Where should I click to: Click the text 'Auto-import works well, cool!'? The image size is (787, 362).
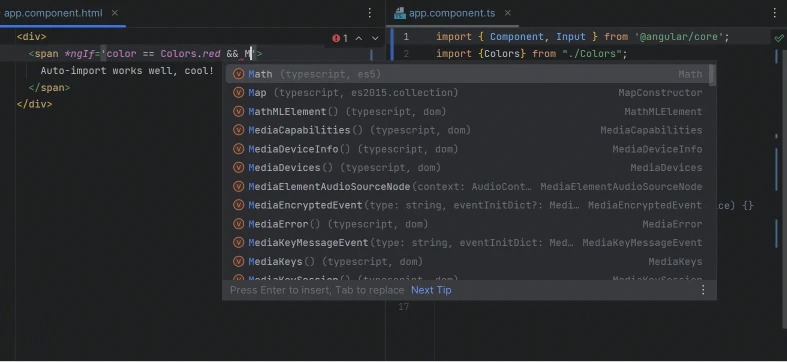(127, 71)
